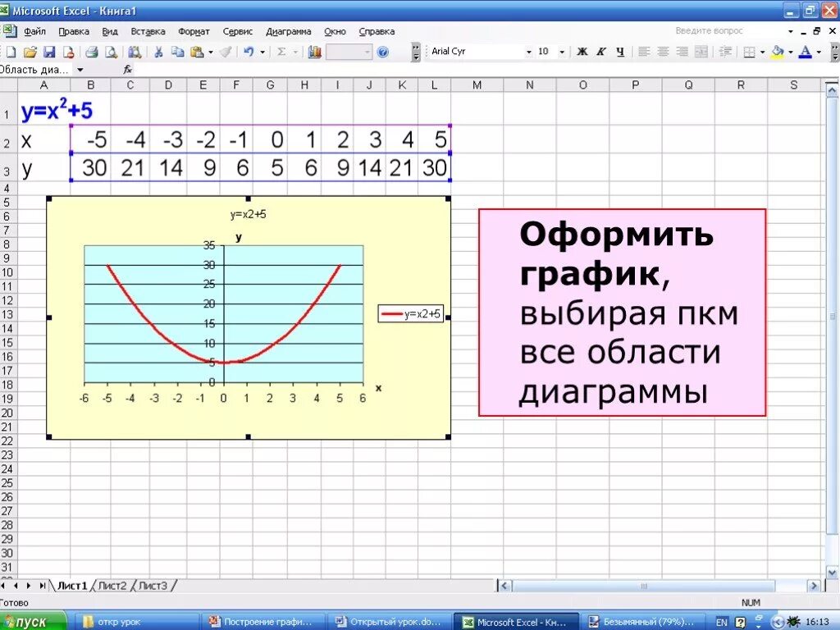840x630 pixels.
Task: Open Help with blue question icon
Action: coord(382,52)
